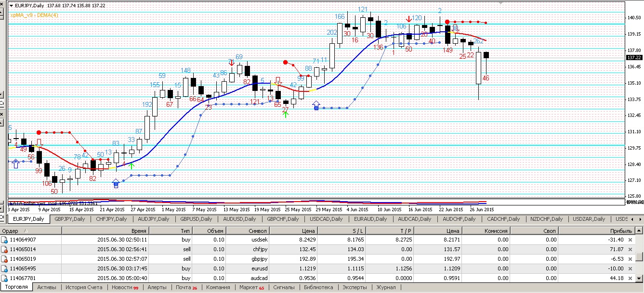The image size is (644, 293).
Task: Open the Активы terminal tab
Action: (x=46, y=287)
